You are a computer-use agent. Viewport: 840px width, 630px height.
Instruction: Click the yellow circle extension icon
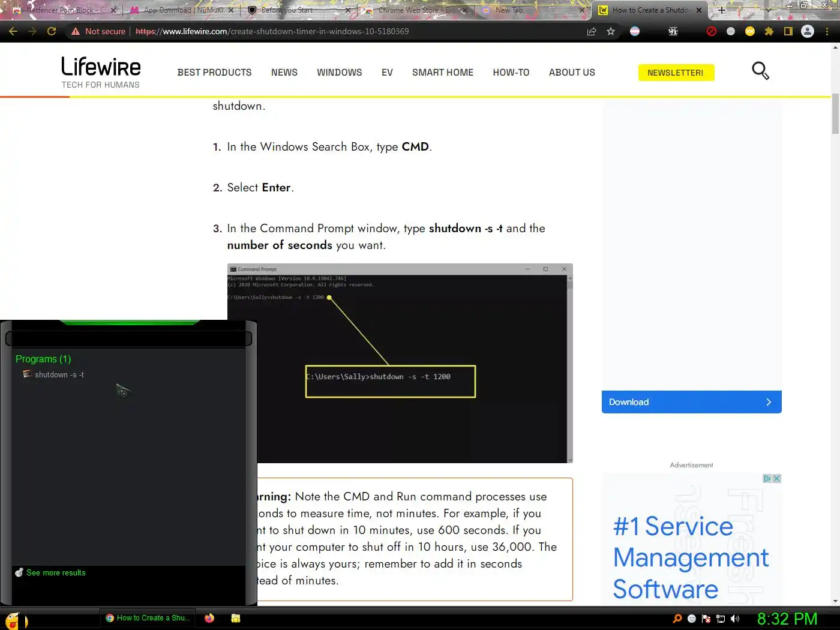750,31
